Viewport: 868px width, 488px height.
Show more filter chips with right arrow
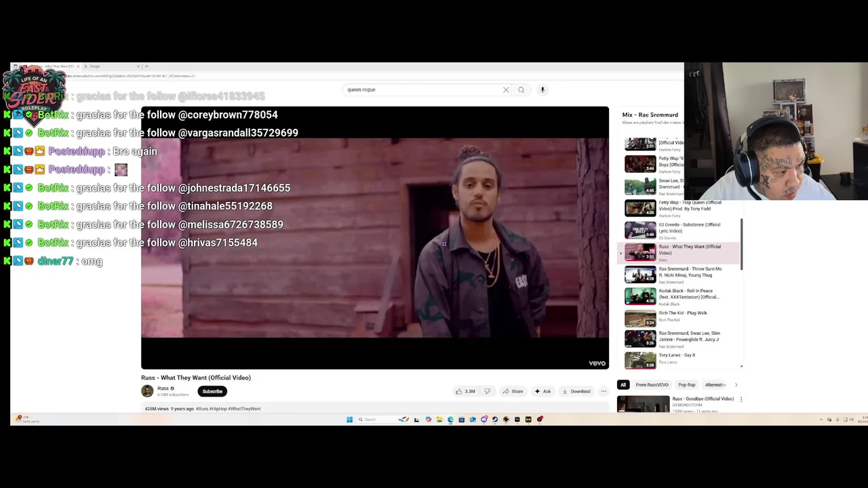click(736, 385)
